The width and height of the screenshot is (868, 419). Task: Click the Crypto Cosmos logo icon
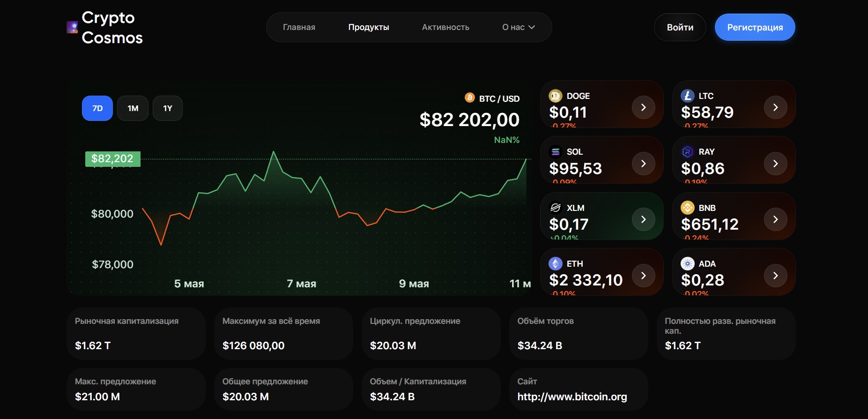pos(72,27)
